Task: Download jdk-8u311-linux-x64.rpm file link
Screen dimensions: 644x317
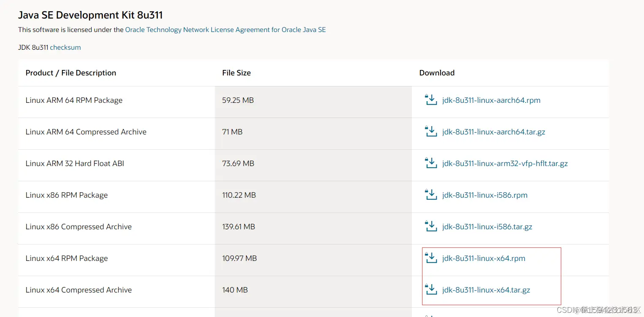Action: pyautogui.click(x=484, y=258)
